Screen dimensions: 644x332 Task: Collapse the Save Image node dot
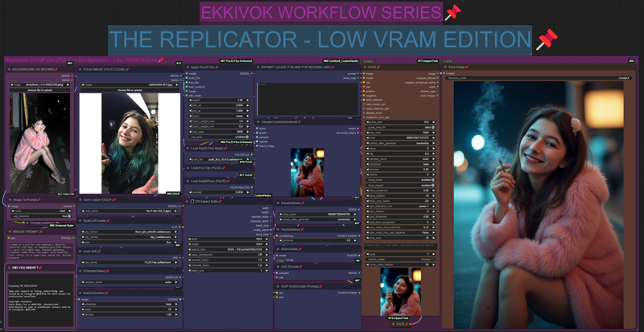pos(446,67)
